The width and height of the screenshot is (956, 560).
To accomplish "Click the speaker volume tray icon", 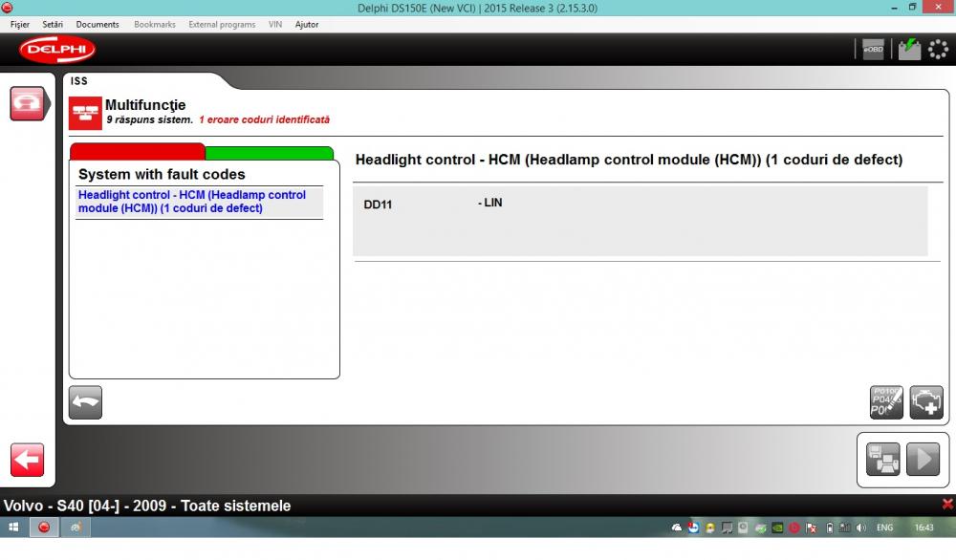I will point(861,528).
